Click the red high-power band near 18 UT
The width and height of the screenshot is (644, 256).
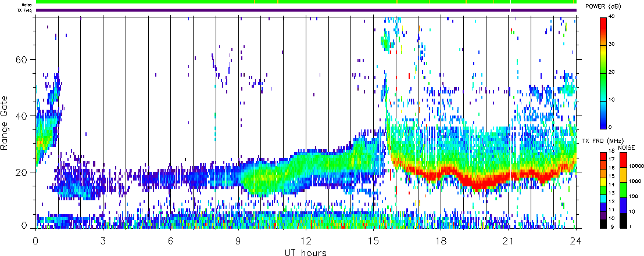point(441,173)
